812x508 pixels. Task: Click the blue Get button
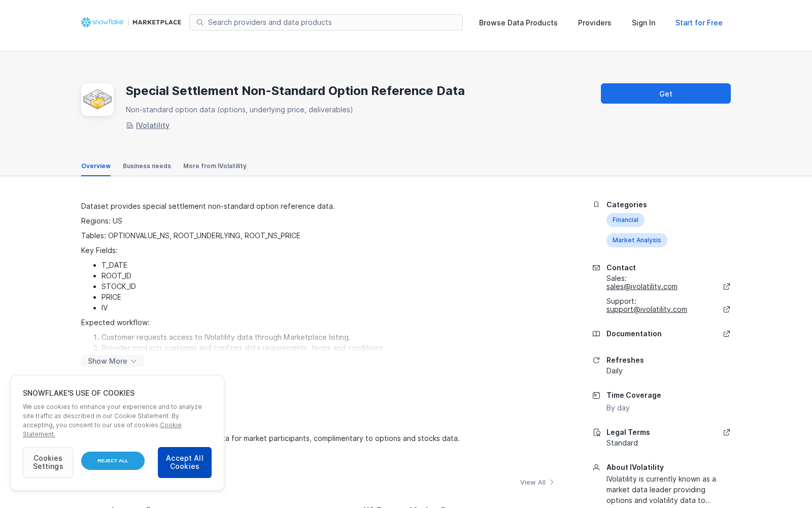[666, 93]
